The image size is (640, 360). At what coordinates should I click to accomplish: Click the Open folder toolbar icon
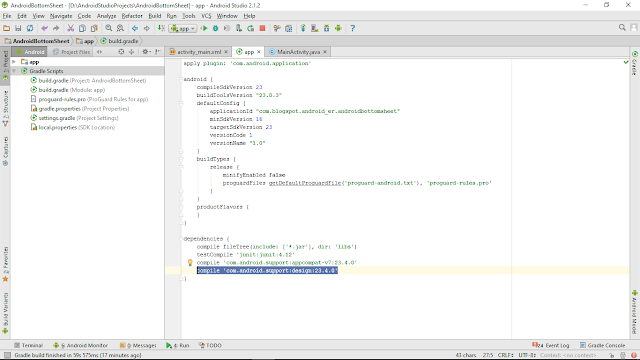coord(6,28)
